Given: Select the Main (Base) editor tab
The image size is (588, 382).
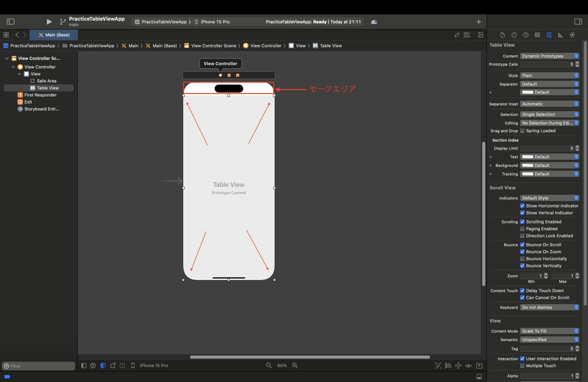Looking at the screenshot, I should point(54,35).
